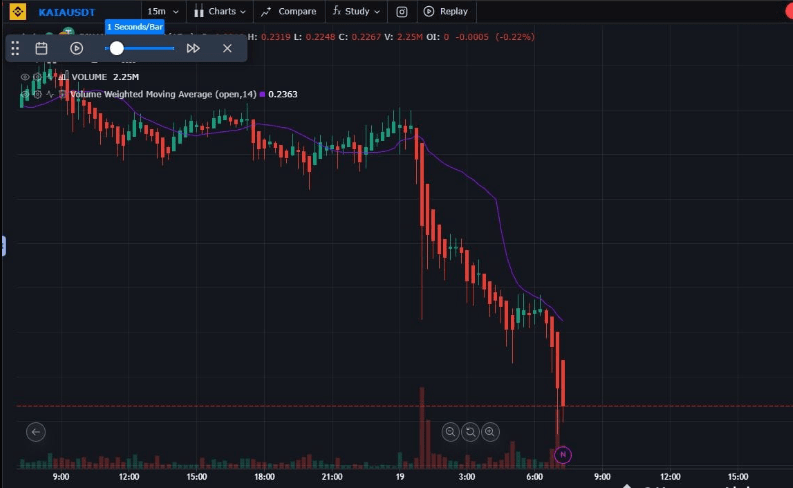Viewport: 793px width, 488px height.
Task: Zoom in the chart with plus magnifier
Action: [490, 432]
